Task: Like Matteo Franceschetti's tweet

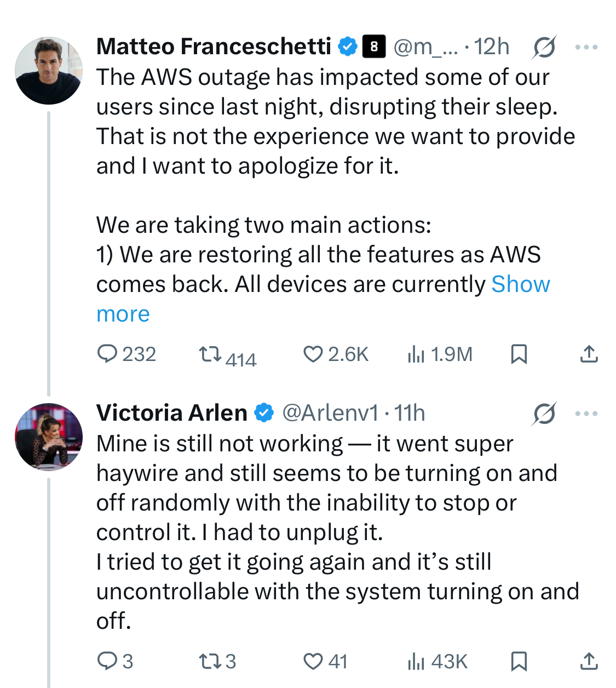Action: pos(313,354)
